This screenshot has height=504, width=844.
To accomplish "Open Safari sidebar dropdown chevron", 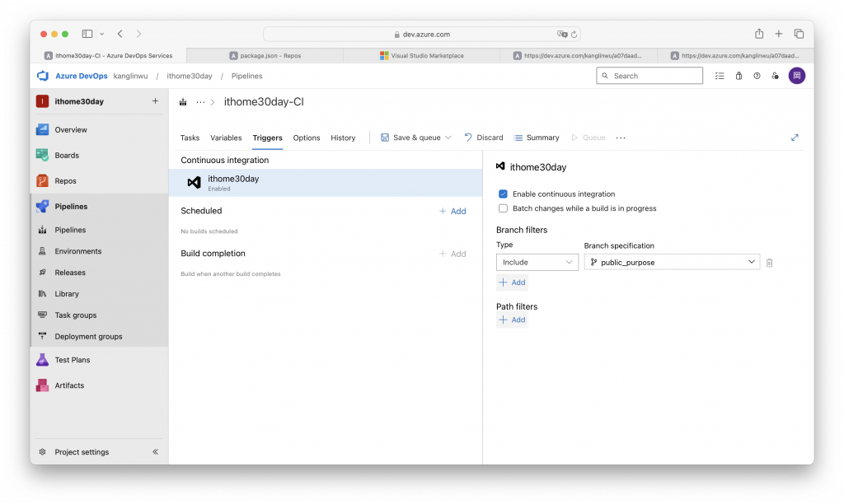I will pyautogui.click(x=101, y=34).
